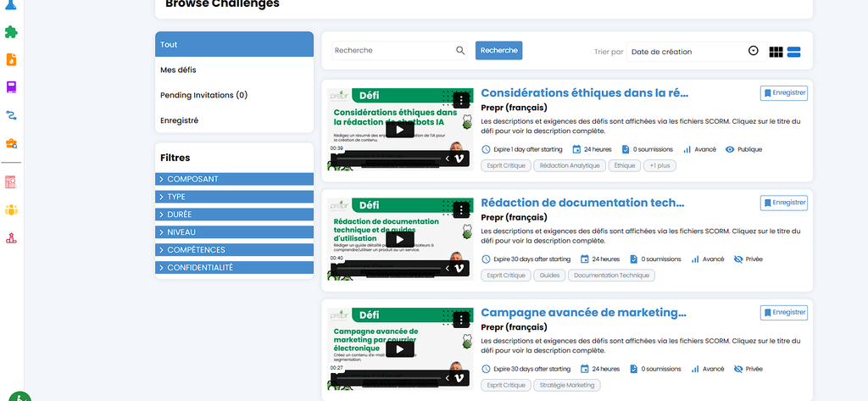Click the Éthique tag
868x401 pixels.
pos(625,165)
